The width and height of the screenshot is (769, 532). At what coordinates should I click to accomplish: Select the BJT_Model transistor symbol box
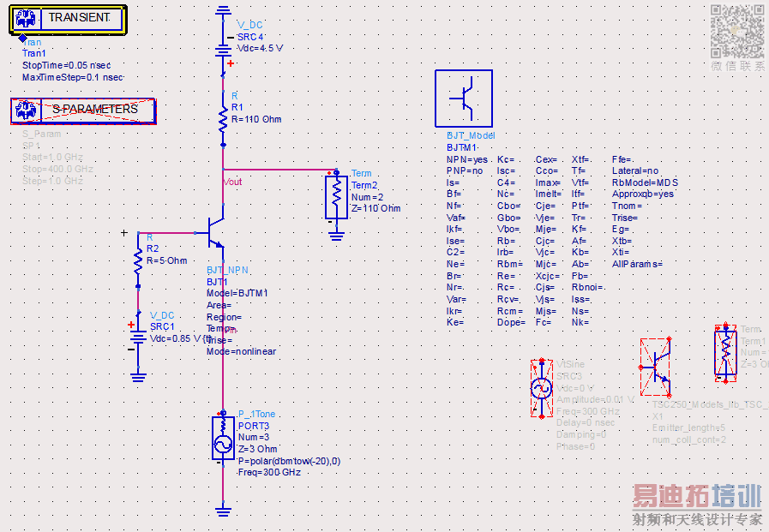tap(464, 99)
